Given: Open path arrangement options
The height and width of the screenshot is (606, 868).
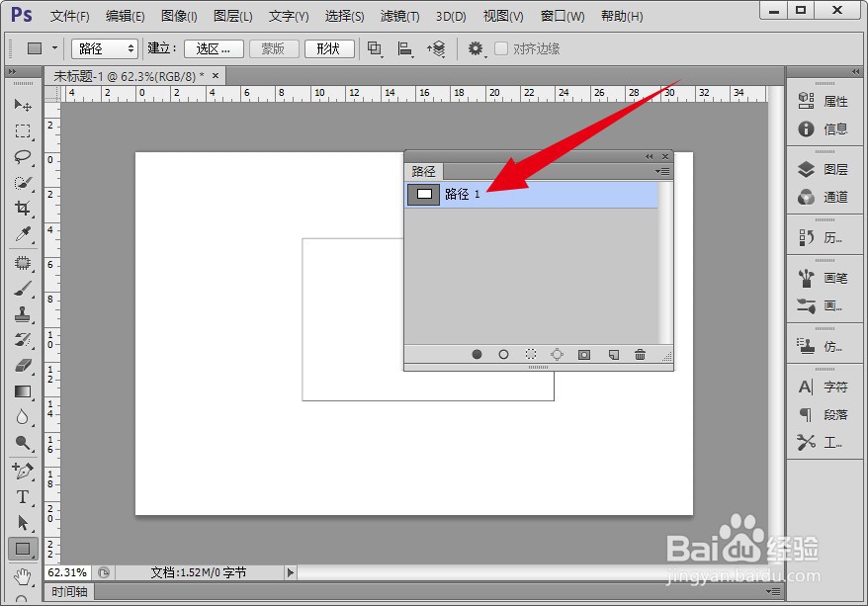Looking at the screenshot, I should 436,48.
